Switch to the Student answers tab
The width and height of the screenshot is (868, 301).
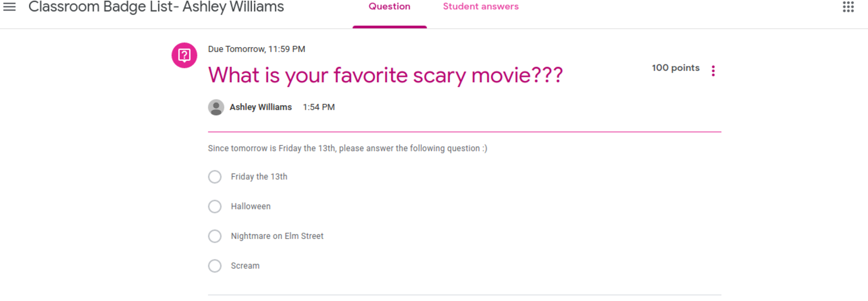pos(481,7)
